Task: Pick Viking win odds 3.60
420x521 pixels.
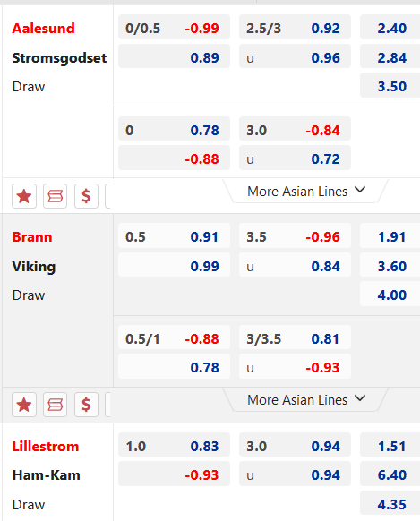Action: [x=390, y=265]
